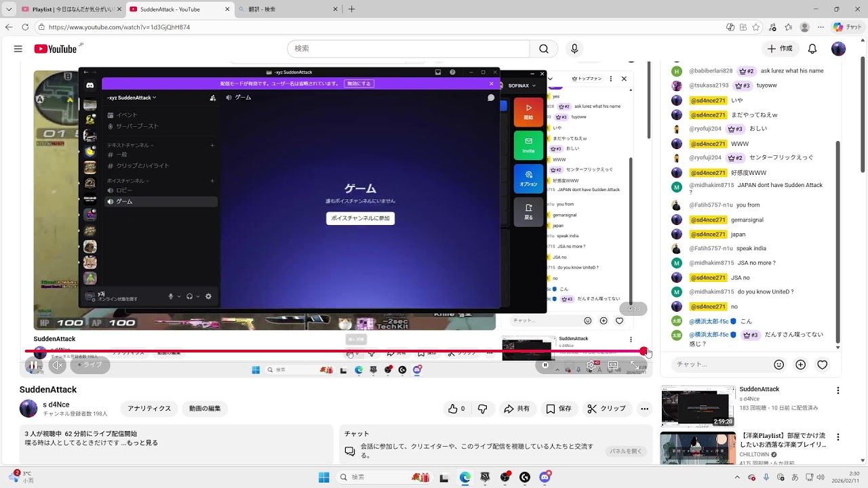Open Edge favorites list icon
Viewport: 868px width, 488px height.
tap(789, 27)
